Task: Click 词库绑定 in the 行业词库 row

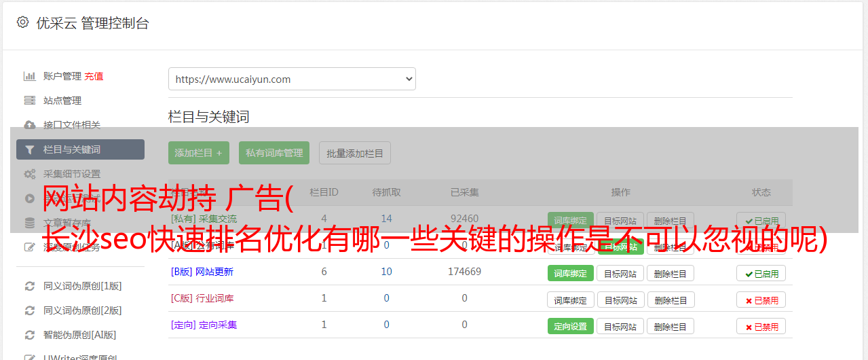Action: click(x=571, y=300)
